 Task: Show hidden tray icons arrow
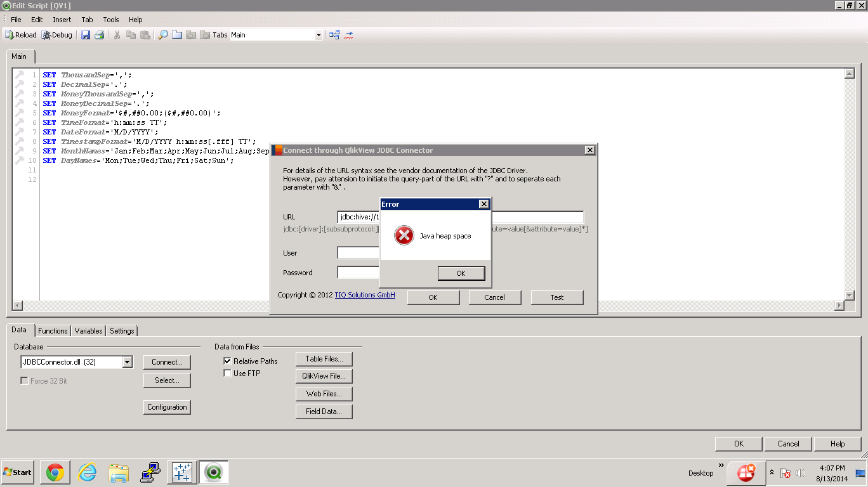[772, 473]
